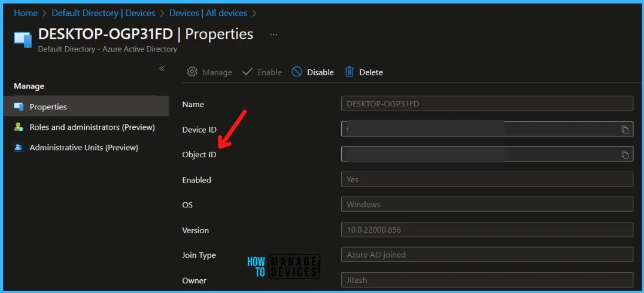Viewport: 644px width, 293px height.
Task: Click the Version field 10.0.22000.856
Action: click(x=487, y=230)
